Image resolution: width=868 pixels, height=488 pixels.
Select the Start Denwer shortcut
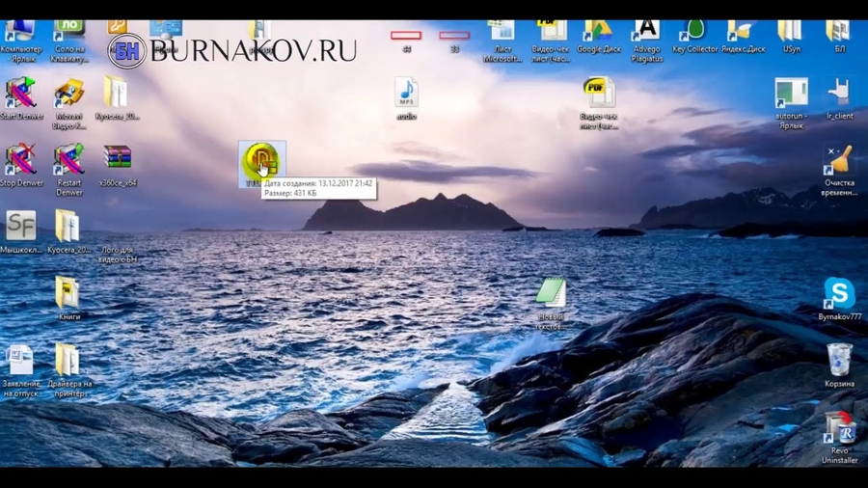20,93
